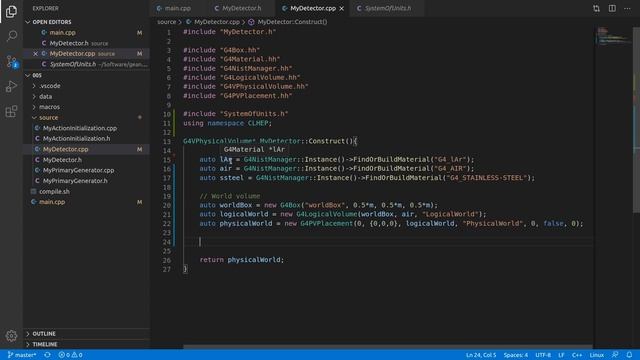640x360 pixels.
Task: Click the source breadcrumb segment
Action: point(167,22)
